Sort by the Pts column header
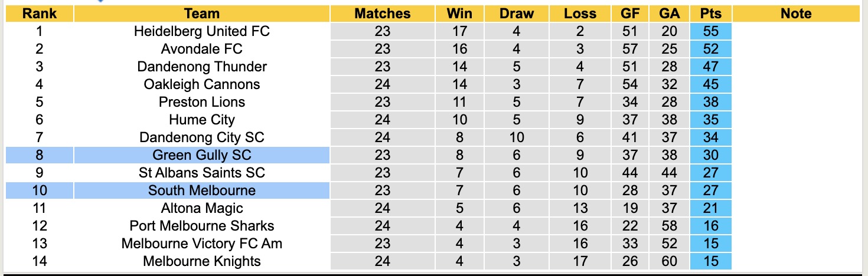This screenshot has width=868, height=276. tap(710, 14)
